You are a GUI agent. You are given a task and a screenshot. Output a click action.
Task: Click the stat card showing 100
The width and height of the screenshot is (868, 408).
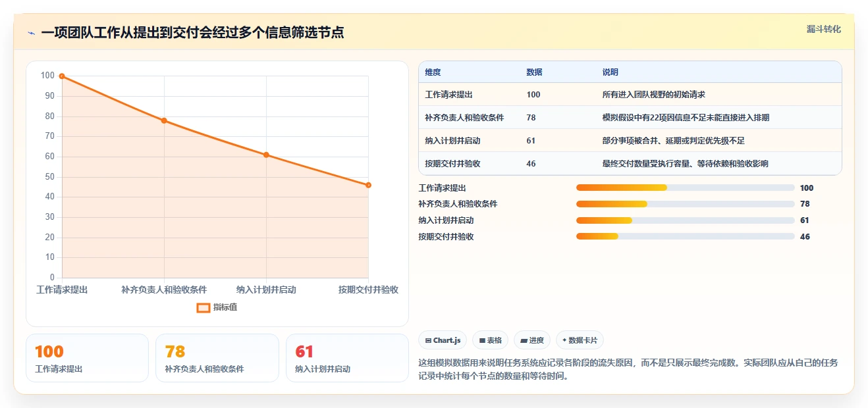pos(87,358)
